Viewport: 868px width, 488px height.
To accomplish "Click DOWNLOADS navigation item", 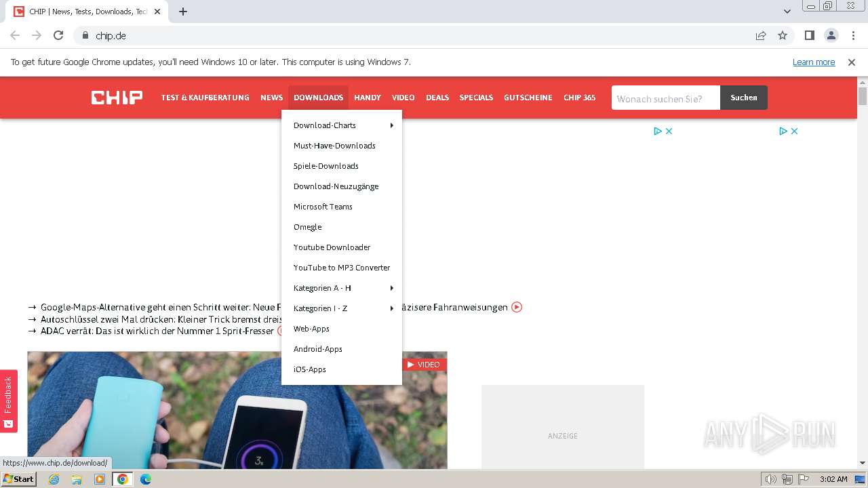I will 318,98.
